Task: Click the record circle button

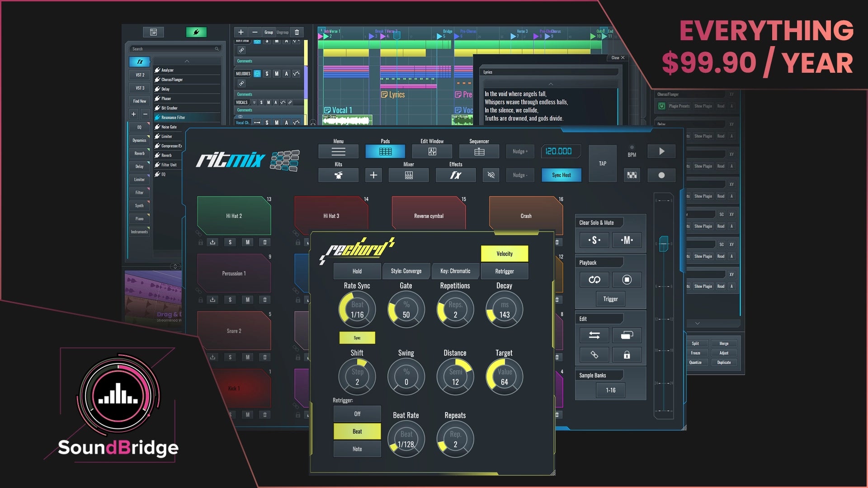Action: (x=661, y=175)
